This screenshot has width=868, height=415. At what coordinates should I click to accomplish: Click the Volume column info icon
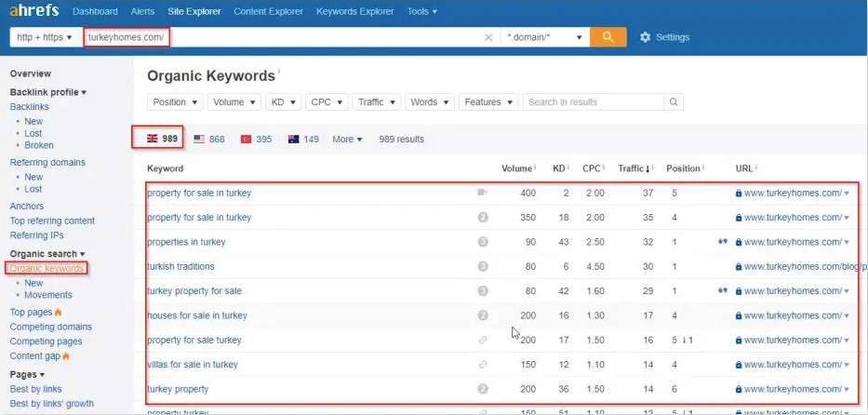coord(535,167)
